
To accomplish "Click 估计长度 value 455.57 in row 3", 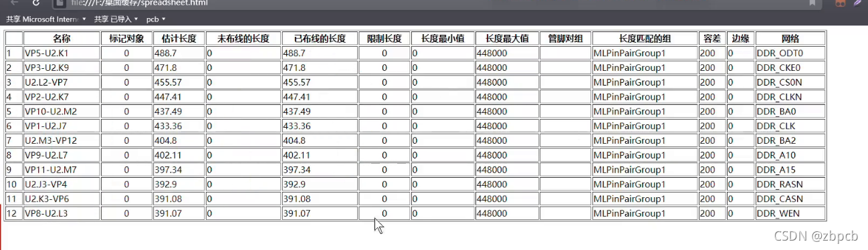I will click(x=179, y=82).
